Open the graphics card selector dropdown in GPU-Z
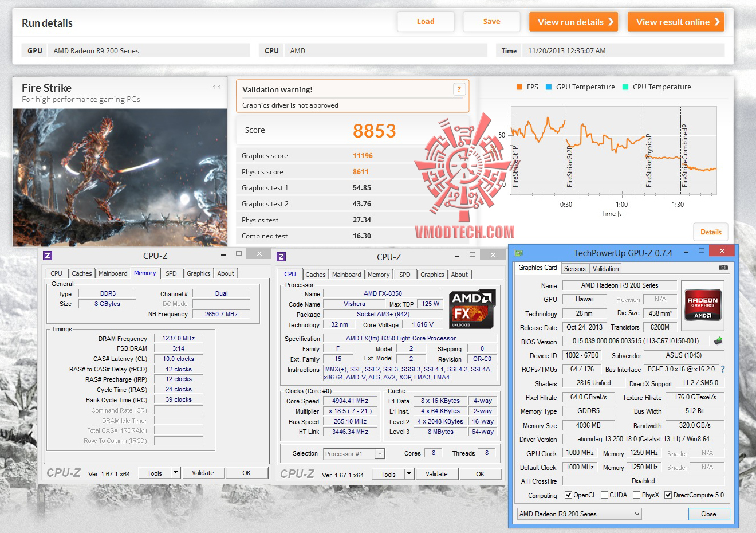Viewport: 756px width, 533px height. point(579,514)
